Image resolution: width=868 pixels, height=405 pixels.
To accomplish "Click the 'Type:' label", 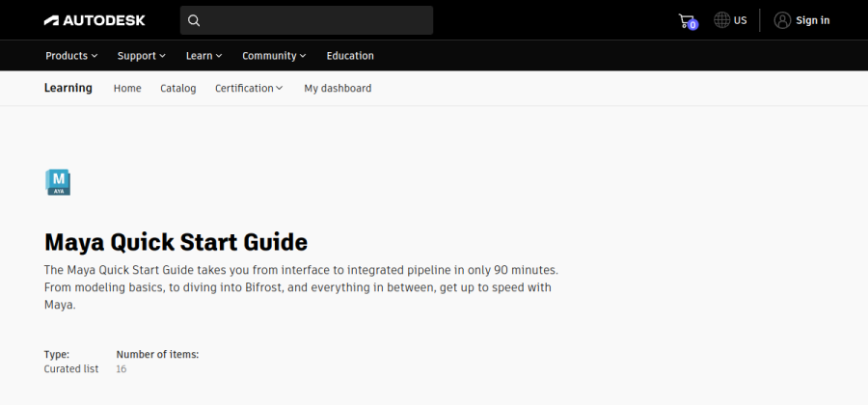I will pyautogui.click(x=57, y=355).
